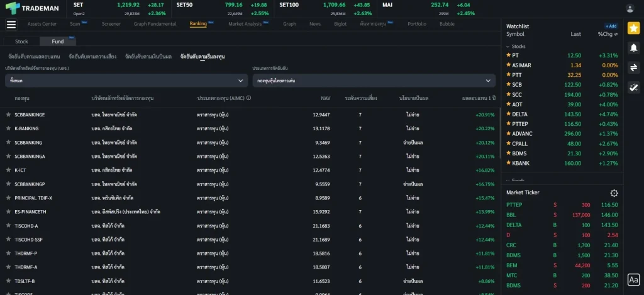
Task: Click the user profile avatar icon
Action: point(630,8)
